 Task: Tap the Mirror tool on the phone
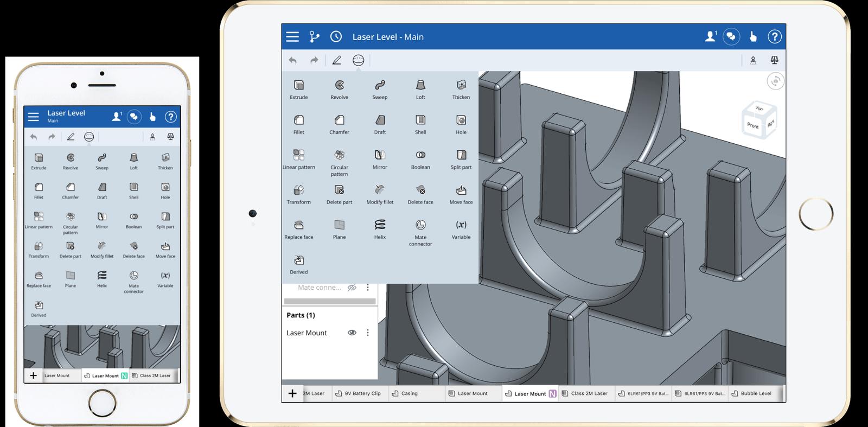tap(102, 219)
